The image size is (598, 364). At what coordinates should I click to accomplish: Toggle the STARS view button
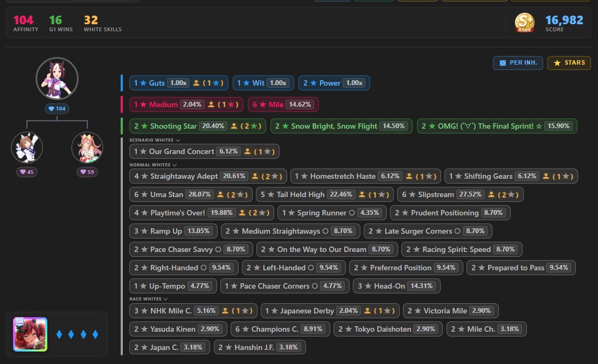569,63
